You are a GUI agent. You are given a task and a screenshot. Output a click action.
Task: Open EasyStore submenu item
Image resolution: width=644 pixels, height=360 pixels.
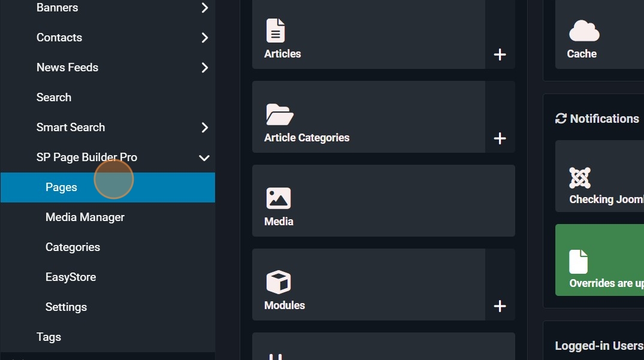71,277
